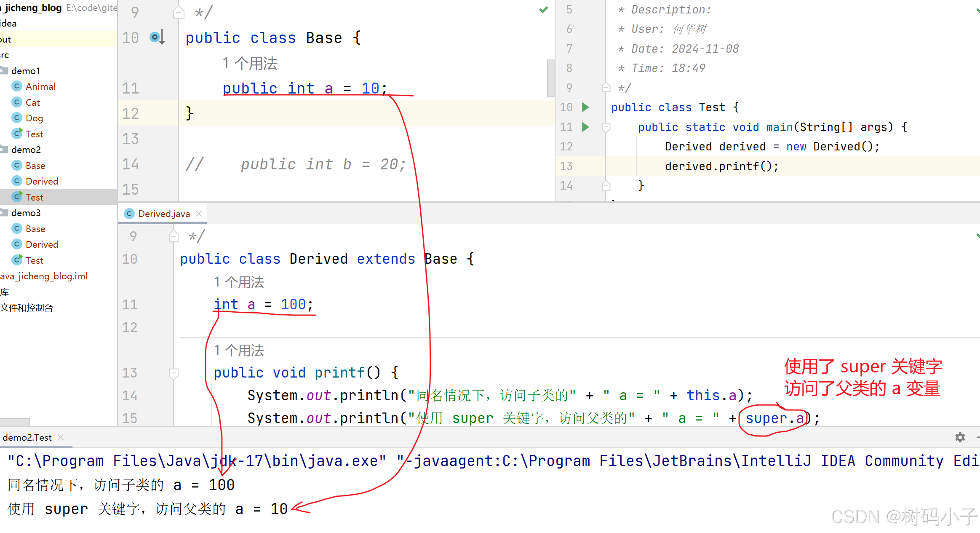
Task: Close the Derived.java tab
Action: coord(199,214)
